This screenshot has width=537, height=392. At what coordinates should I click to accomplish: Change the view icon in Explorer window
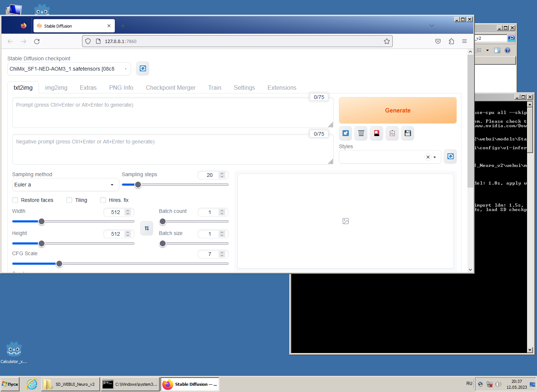(x=478, y=50)
